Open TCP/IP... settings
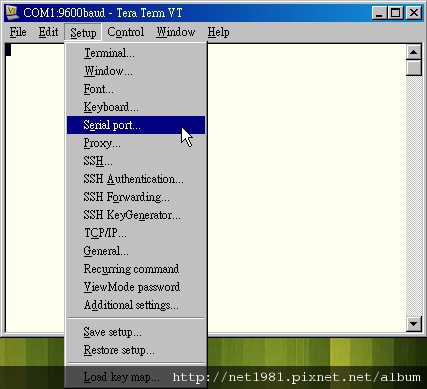This screenshot has height=389, width=427. coord(136,233)
